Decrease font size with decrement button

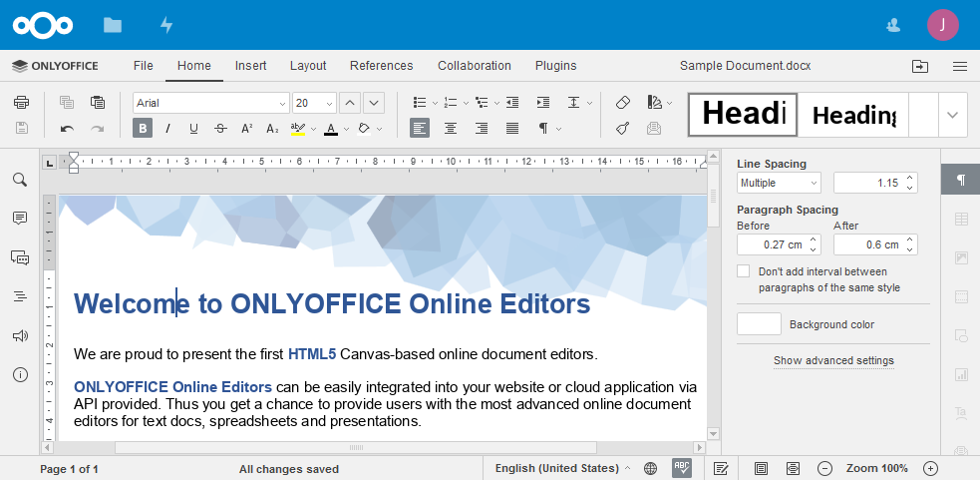coord(374,103)
